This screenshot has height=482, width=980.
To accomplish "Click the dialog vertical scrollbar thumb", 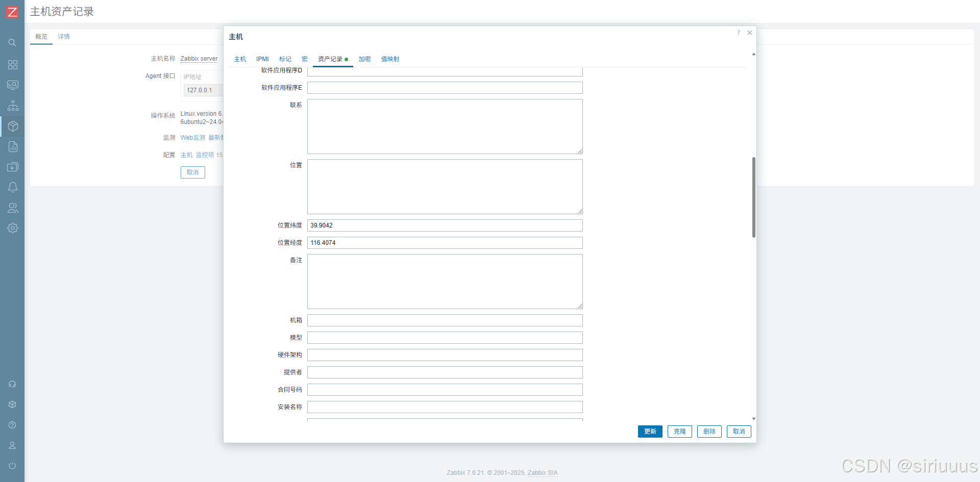I will [754, 197].
